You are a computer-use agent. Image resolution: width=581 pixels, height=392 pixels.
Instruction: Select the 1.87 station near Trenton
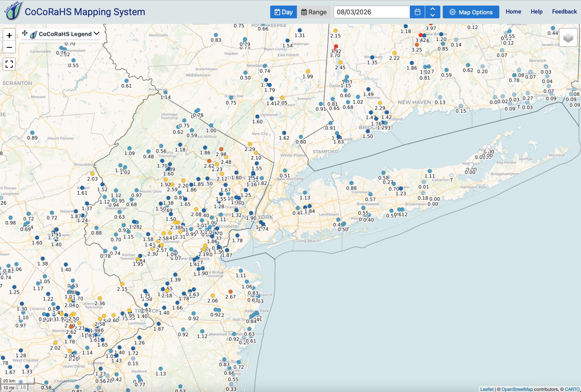click(x=159, y=324)
